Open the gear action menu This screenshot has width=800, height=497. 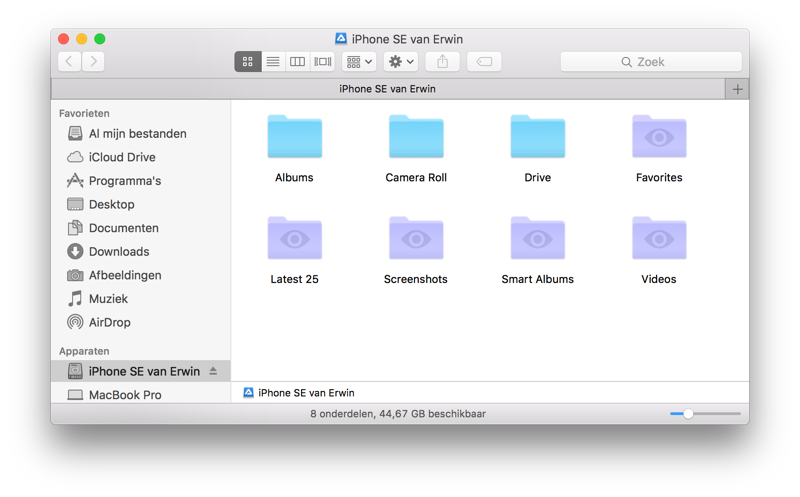(x=401, y=62)
